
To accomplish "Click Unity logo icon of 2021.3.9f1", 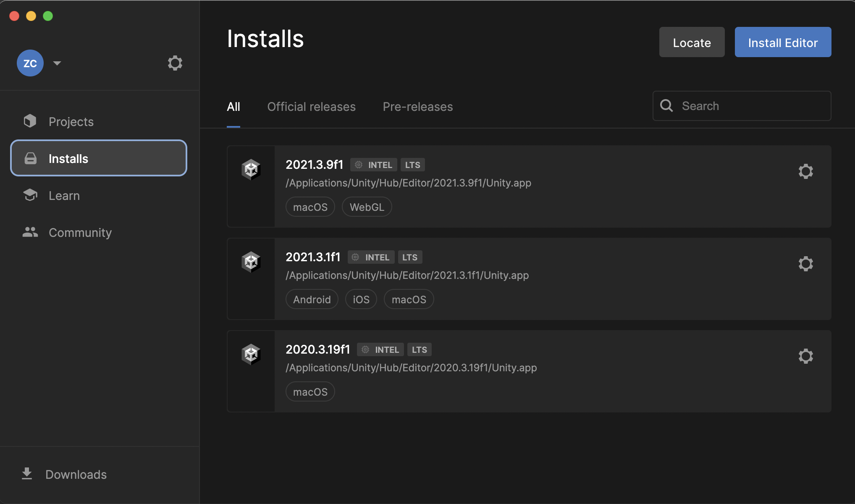I will coord(251,170).
